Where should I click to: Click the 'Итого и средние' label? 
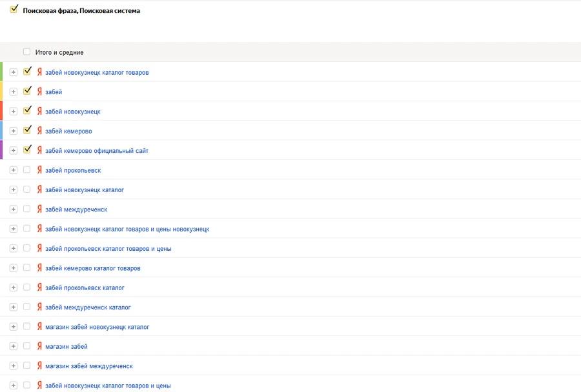pos(59,52)
